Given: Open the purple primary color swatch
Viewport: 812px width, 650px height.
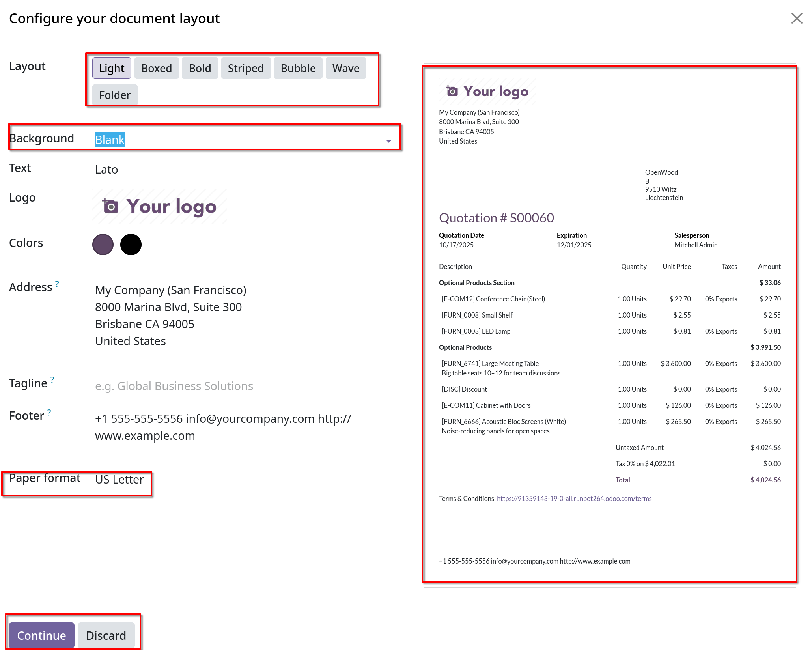Looking at the screenshot, I should [103, 245].
